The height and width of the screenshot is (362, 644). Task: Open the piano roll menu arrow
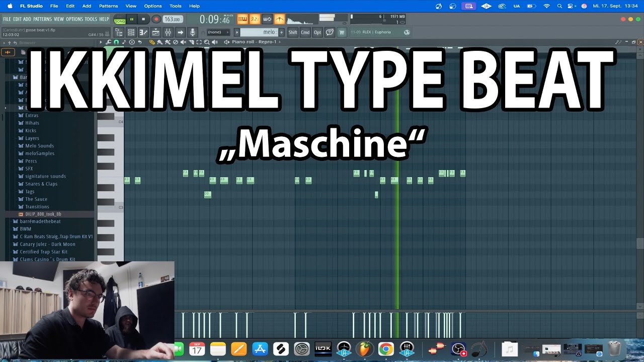click(x=101, y=42)
